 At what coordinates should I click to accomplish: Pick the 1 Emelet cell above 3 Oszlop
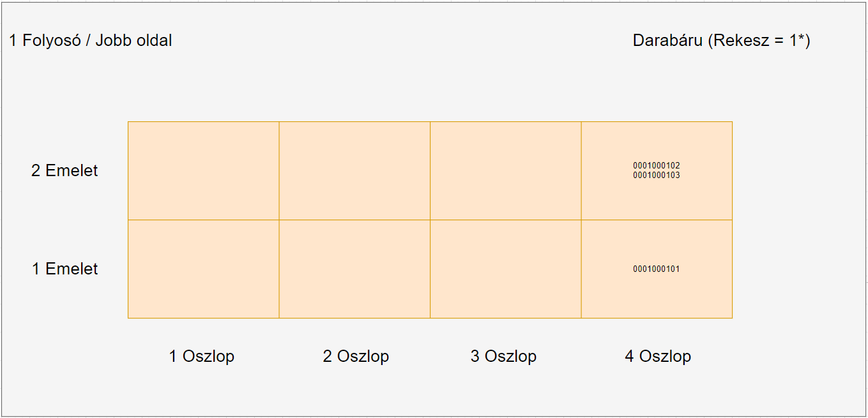[x=505, y=269]
